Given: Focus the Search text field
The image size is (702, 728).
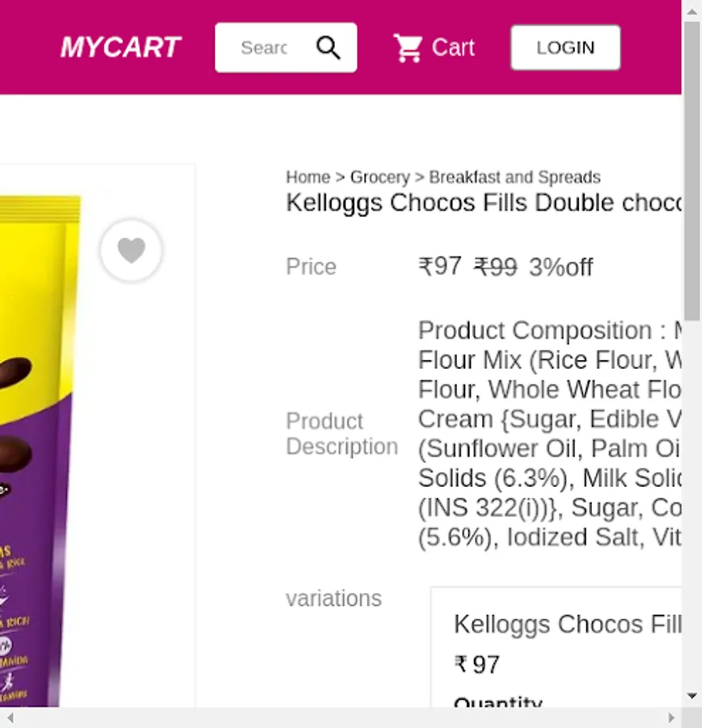Looking at the screenshot, I should pos(264,48).
